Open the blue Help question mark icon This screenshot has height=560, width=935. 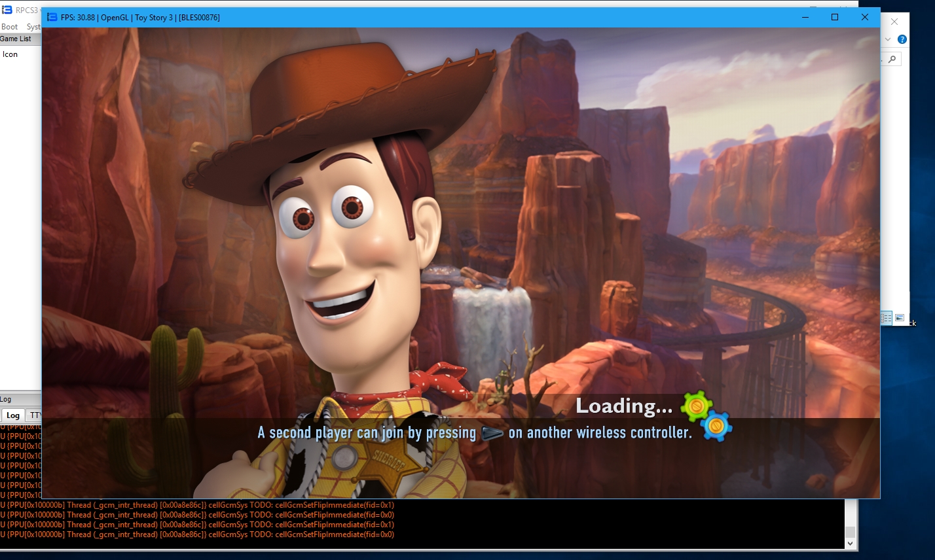coord(902,39)
